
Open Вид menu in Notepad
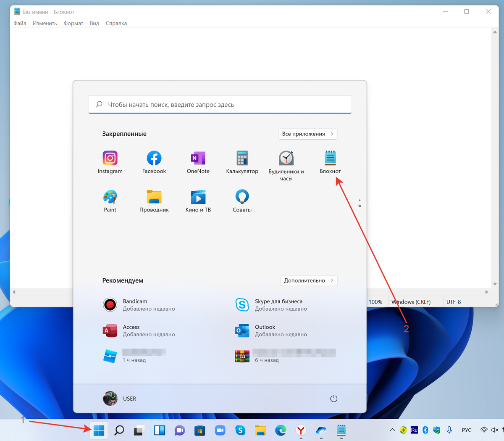94,23
